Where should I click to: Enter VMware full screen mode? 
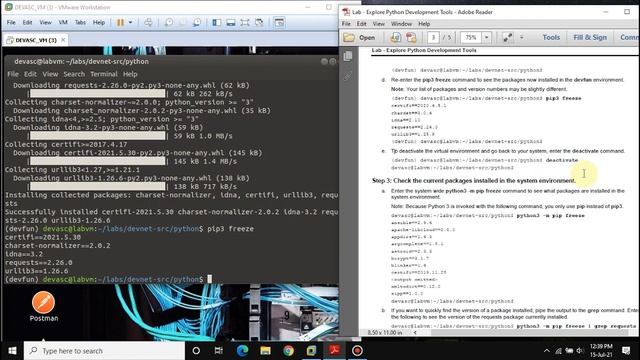pyautogui.click(x=245, y=23)
